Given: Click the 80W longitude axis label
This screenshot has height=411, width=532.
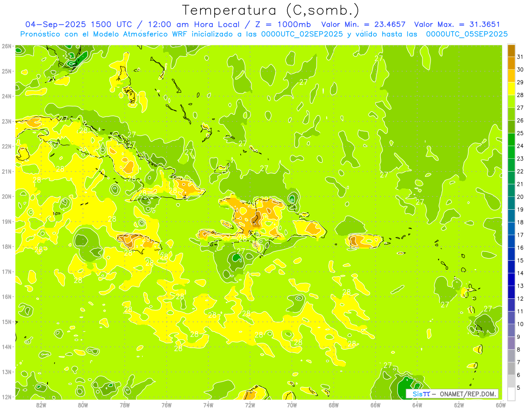Looking at the screenshot, I should tap(82, 405).
